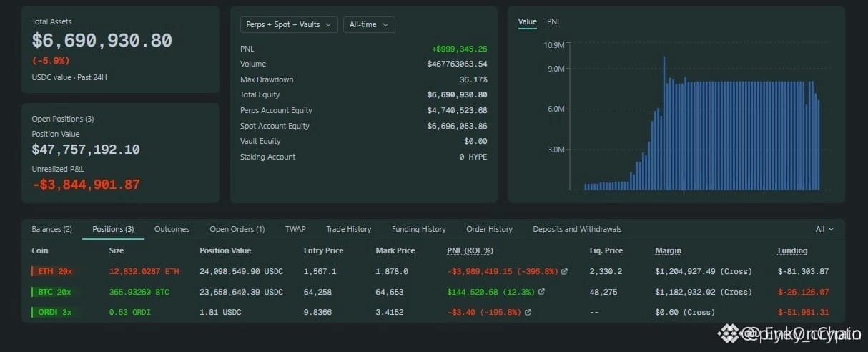Click the Entry Price column header

pos(324,250)
